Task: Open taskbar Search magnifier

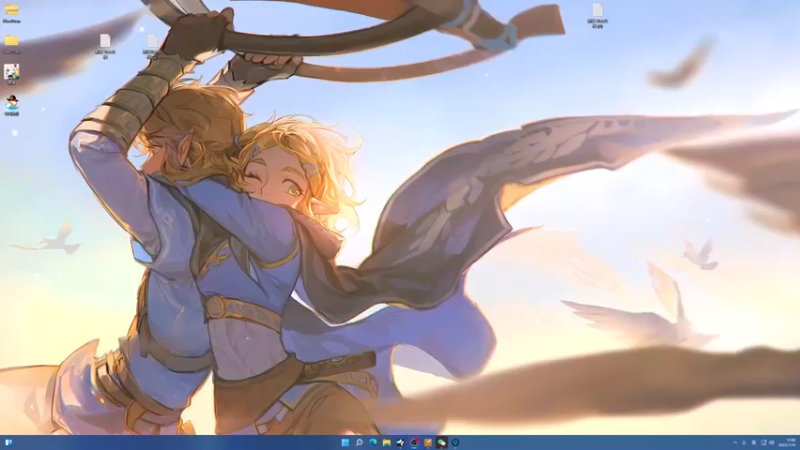Action: [x=359, y=442]
